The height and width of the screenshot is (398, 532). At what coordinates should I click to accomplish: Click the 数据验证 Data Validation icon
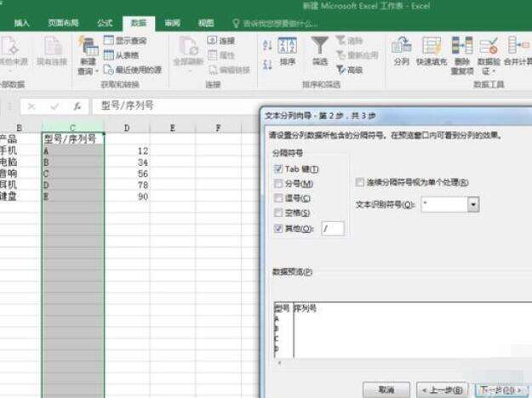click(489, 45)
